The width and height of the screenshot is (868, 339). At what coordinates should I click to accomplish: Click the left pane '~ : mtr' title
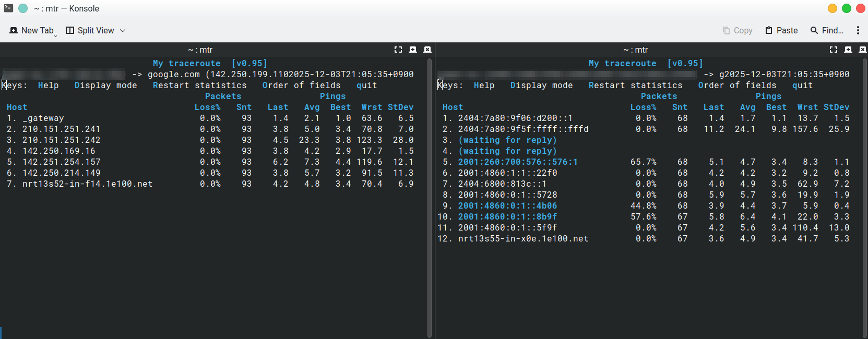pyautogui.click(x=200, y=50)
